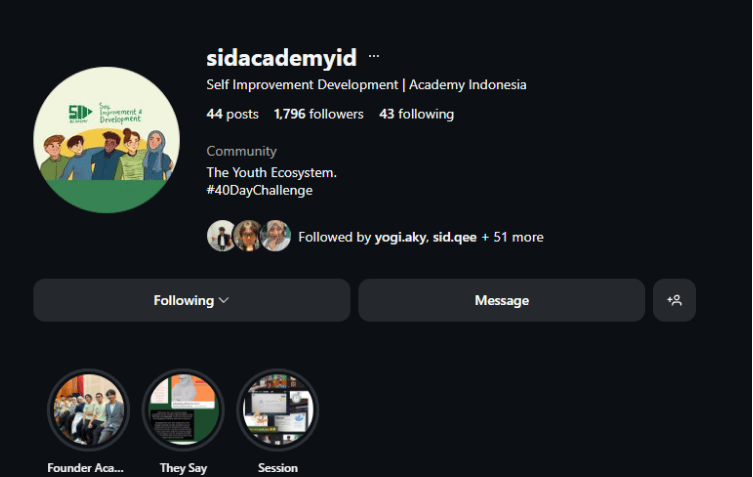753x477 pixels.
Task: Visit the sid.qee follower profile link
Action: tap(454, 237)
